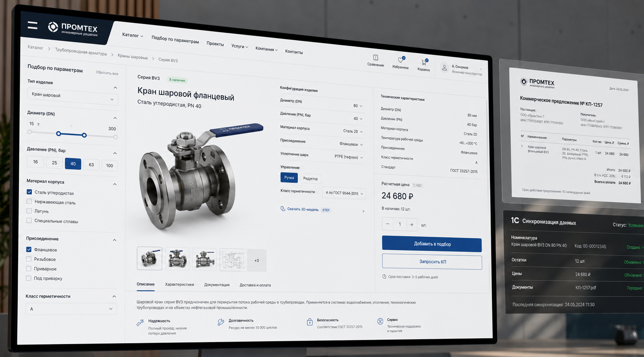
Task: Go to the Контакты menu item
Action: [x=294, y=52]
